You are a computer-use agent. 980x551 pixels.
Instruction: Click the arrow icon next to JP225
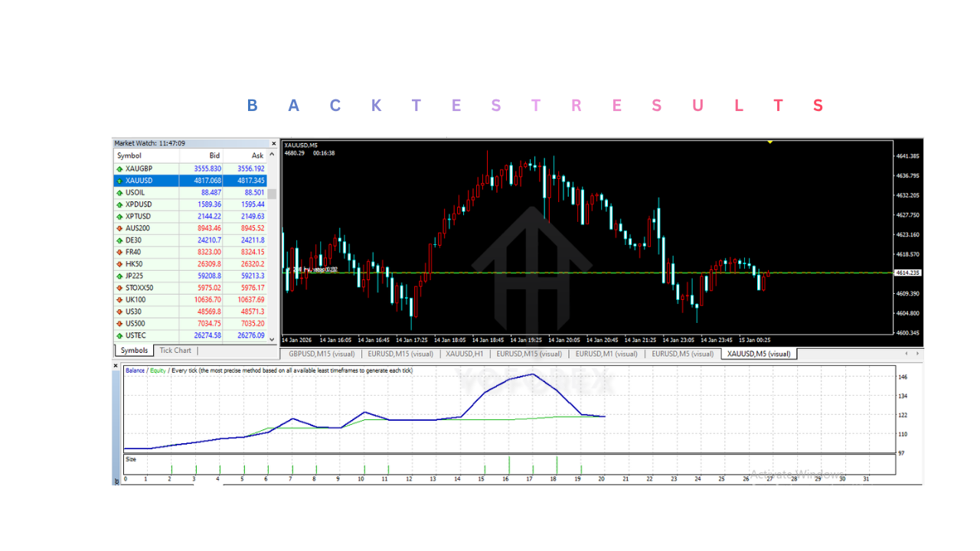(x=119, y=275)
